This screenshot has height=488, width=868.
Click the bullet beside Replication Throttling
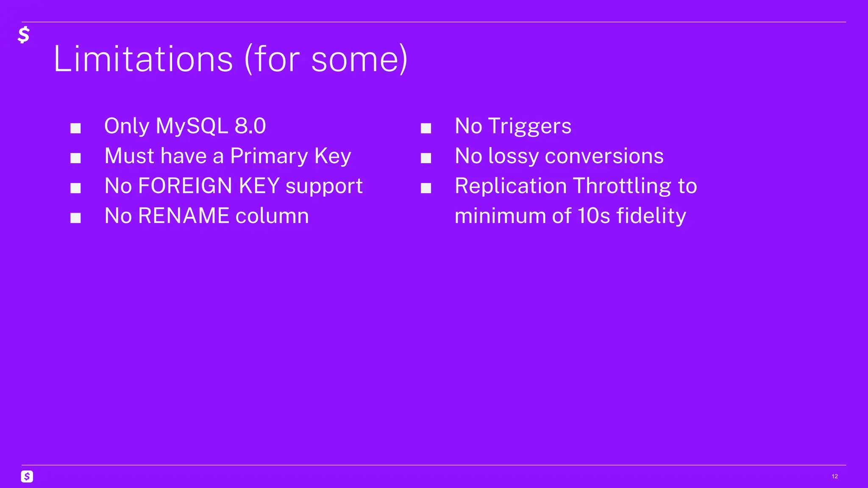(x=426, y=188)
